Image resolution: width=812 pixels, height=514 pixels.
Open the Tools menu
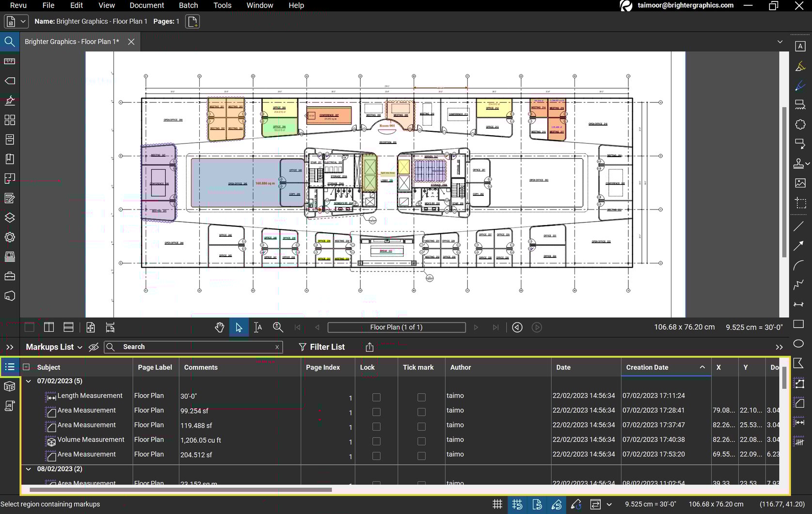pos(222,5)
